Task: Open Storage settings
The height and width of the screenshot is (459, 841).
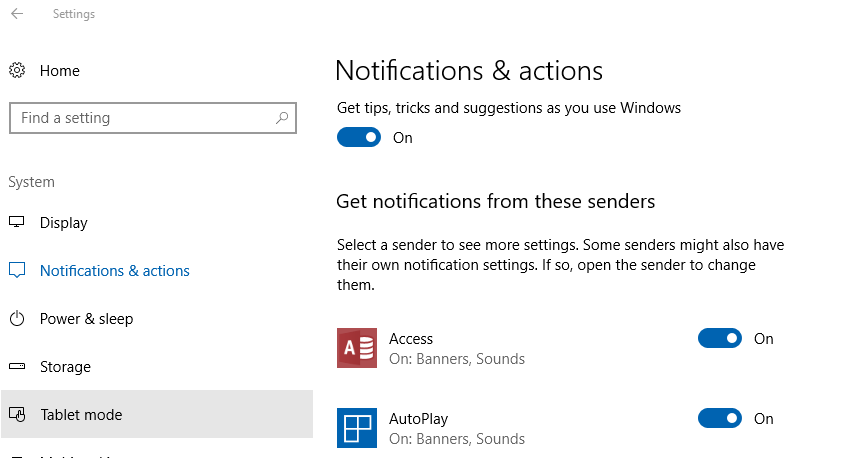Action: 65,367
